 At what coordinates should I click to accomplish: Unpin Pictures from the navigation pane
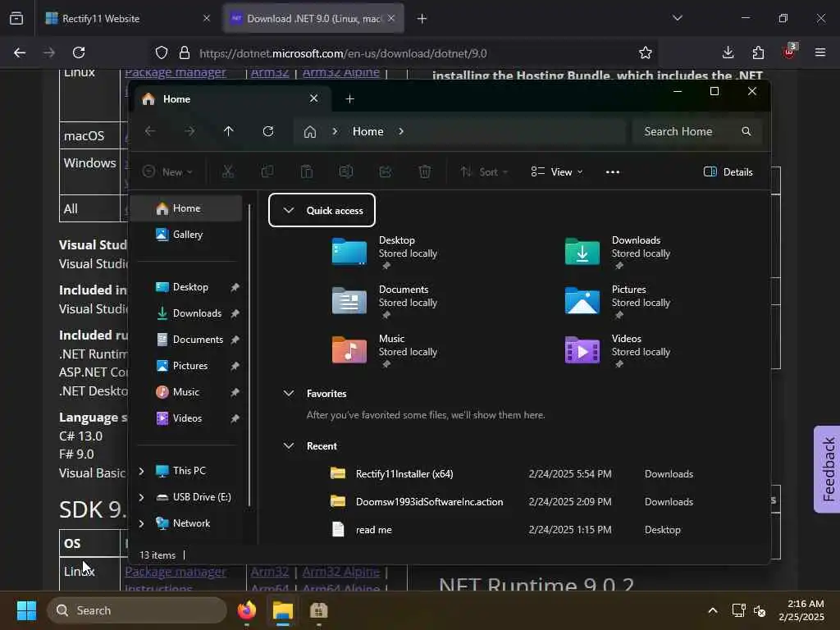click(235, 366)
